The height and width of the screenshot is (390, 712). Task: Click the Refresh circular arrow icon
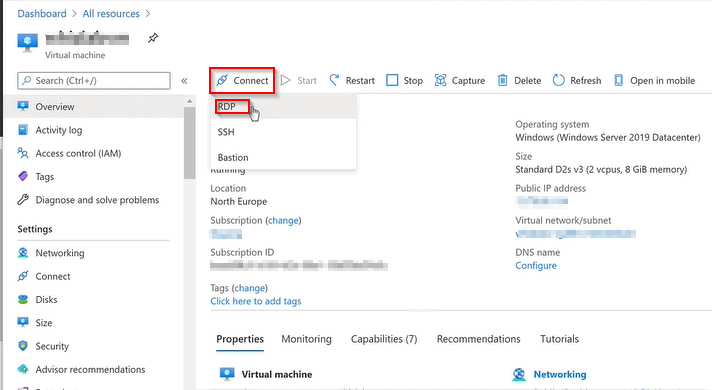559,80
